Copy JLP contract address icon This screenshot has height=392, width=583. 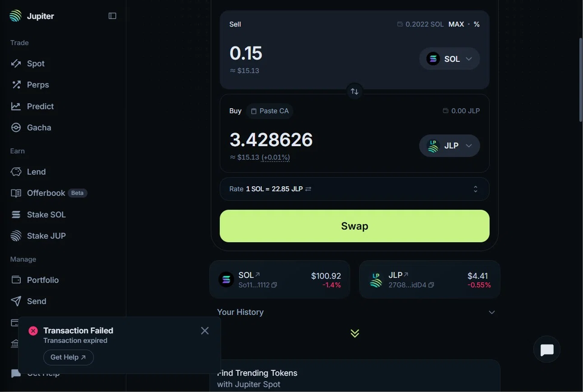(x=431, y=285)
